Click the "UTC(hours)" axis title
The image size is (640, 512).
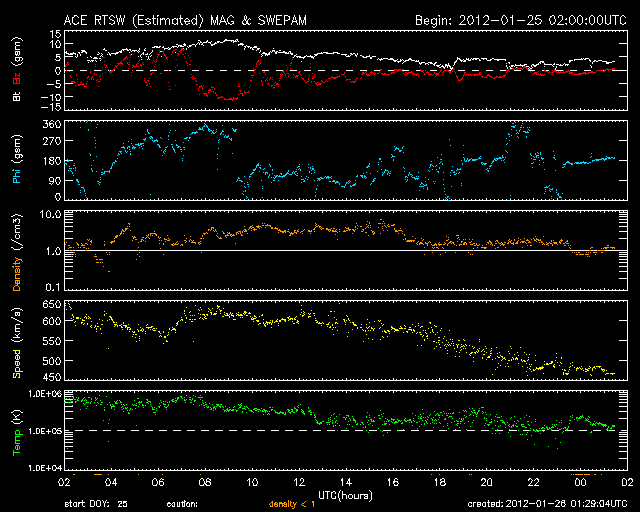[345, 496]
